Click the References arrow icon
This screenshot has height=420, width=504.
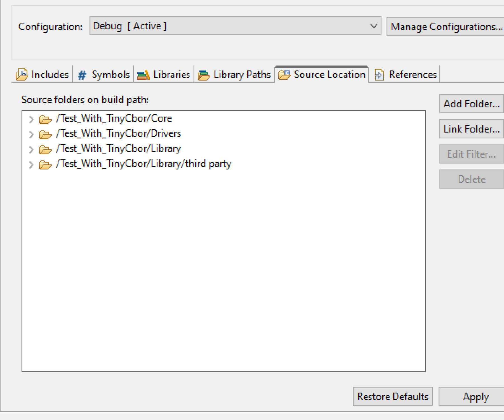[379, 74]
